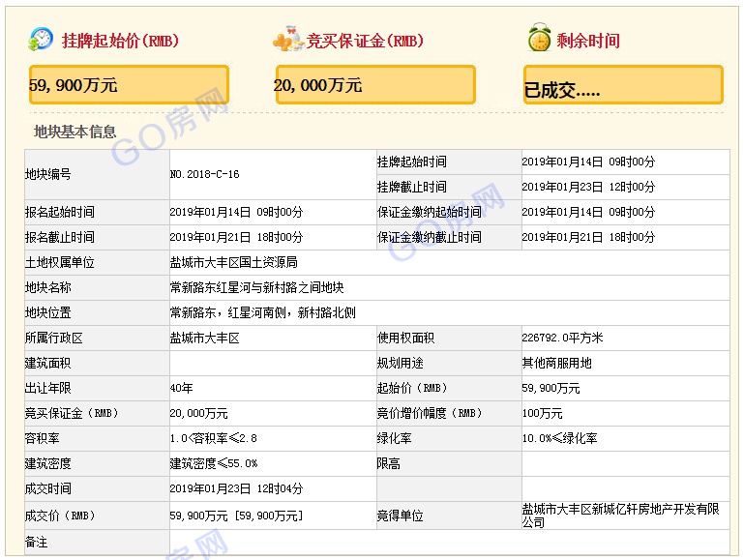744x560 pixels.
Task: Click the 挂牌起始价(RMB) heading text
Action: tap(120, 41)
